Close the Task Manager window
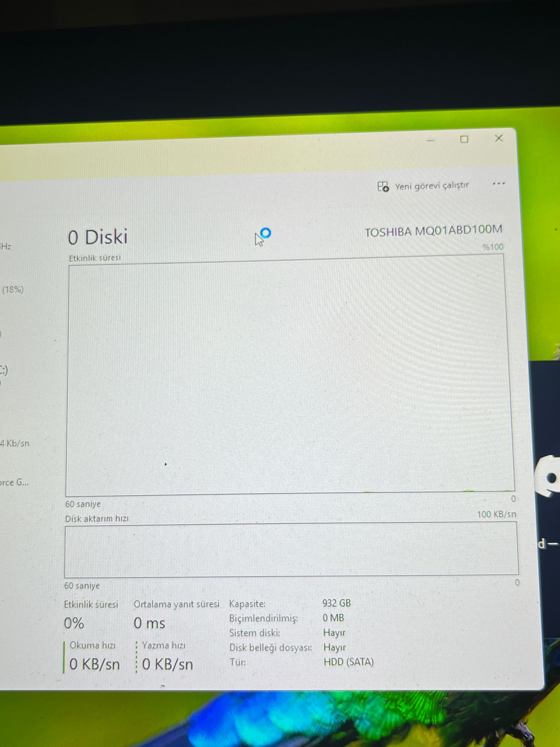Image resolution: width=560 pixels, height=747 pixels. [x=499, y=138]
